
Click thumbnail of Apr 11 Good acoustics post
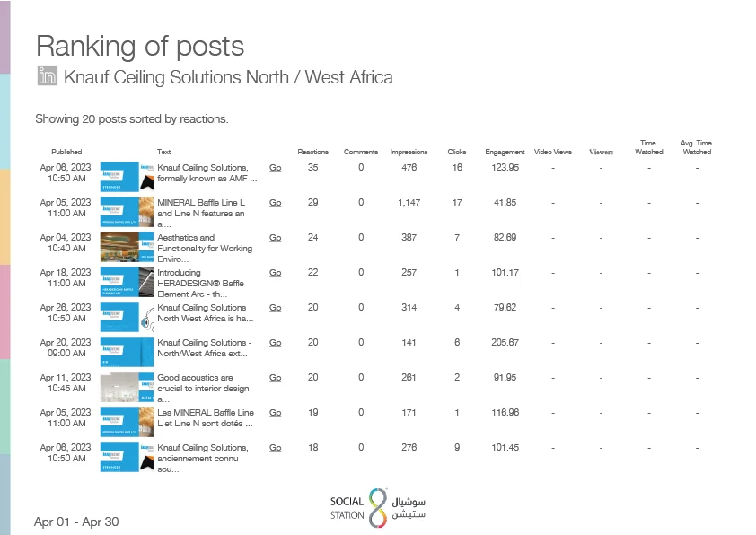127,387
